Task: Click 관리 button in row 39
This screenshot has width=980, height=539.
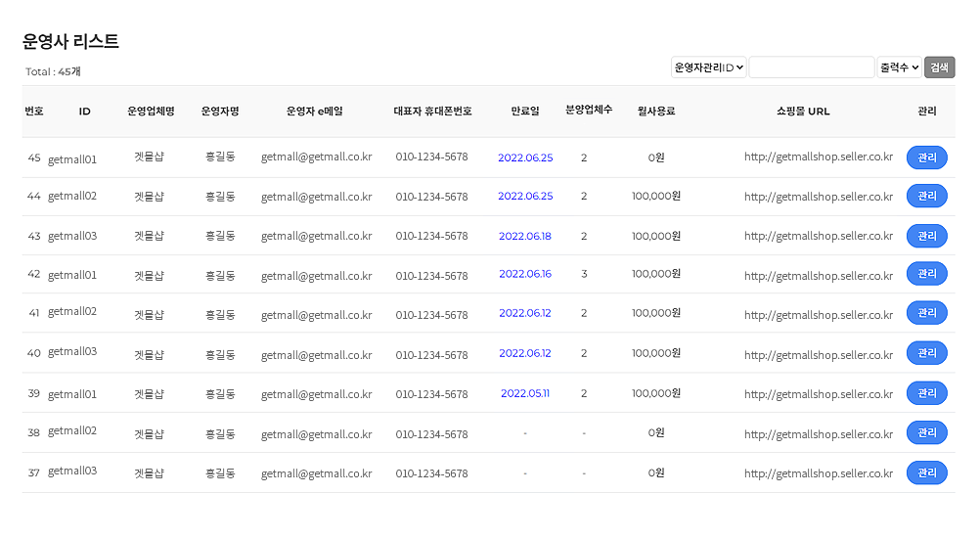Action: point(926,393)
